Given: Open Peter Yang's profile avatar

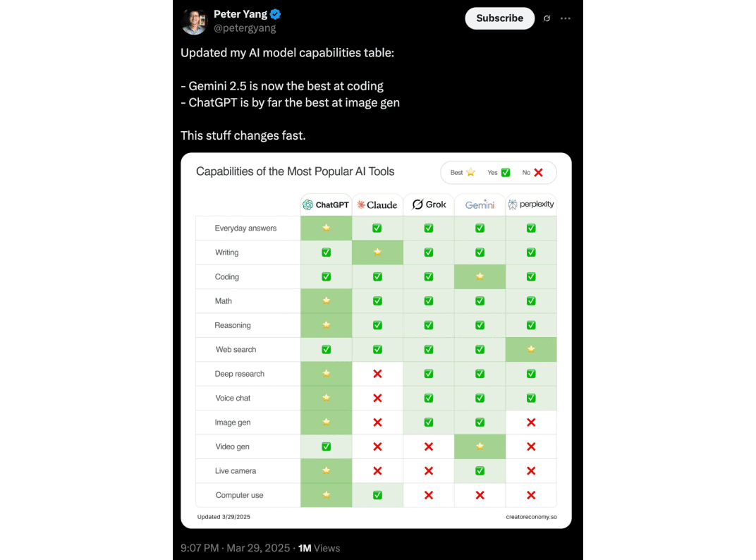Looking at the screenshot, I should point(194,21).
